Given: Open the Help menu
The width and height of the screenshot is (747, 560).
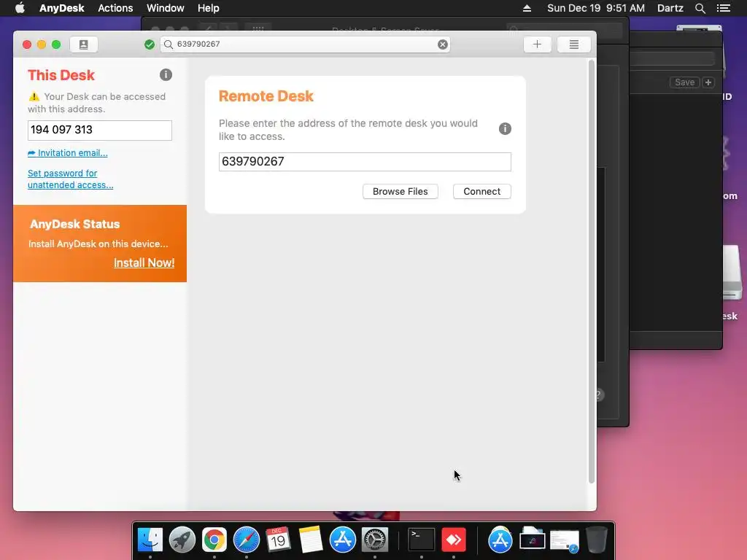Looking at the screenshot, I should [x=208, y=8].
